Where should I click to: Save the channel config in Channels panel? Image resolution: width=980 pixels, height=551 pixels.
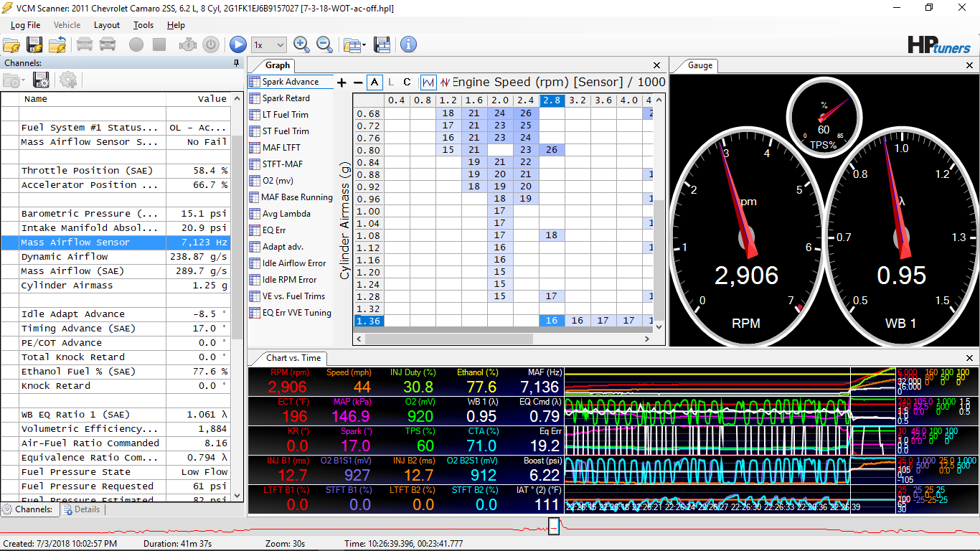[x=41, y=80]
